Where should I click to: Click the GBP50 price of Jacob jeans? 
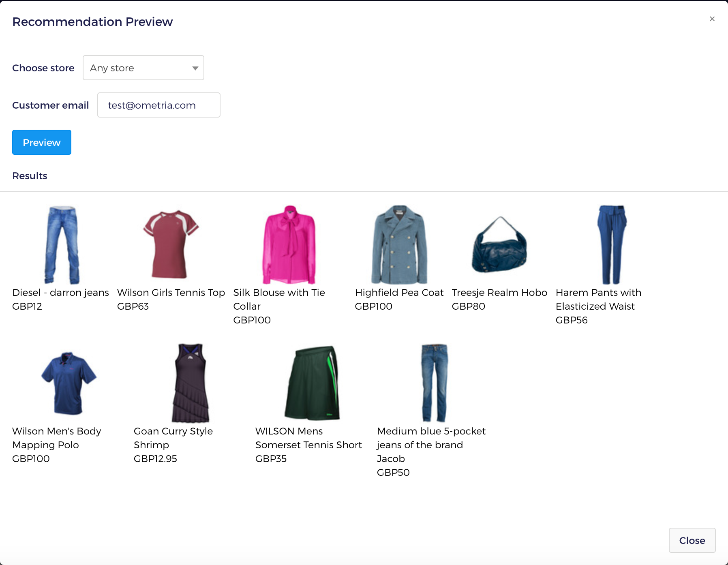coord(393,473)
